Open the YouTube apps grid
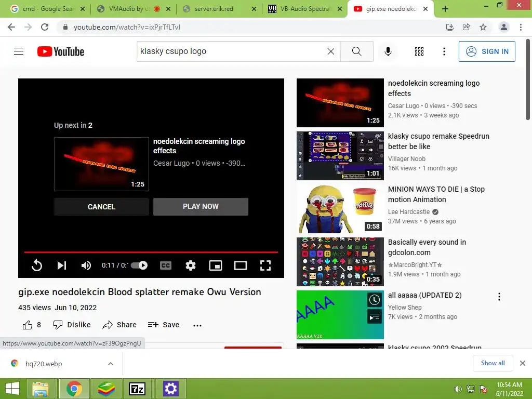The image size is (532, 399). pyautogui.click(x=419, y=51)
